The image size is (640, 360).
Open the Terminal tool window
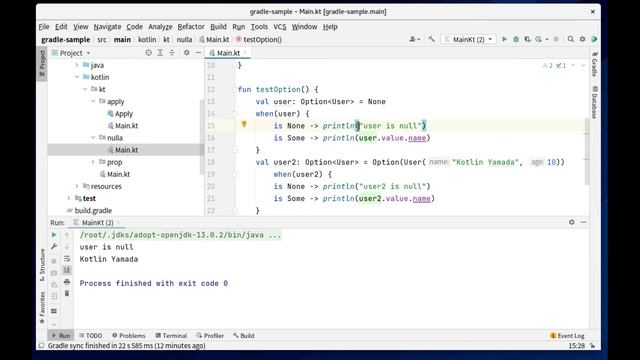171,336
